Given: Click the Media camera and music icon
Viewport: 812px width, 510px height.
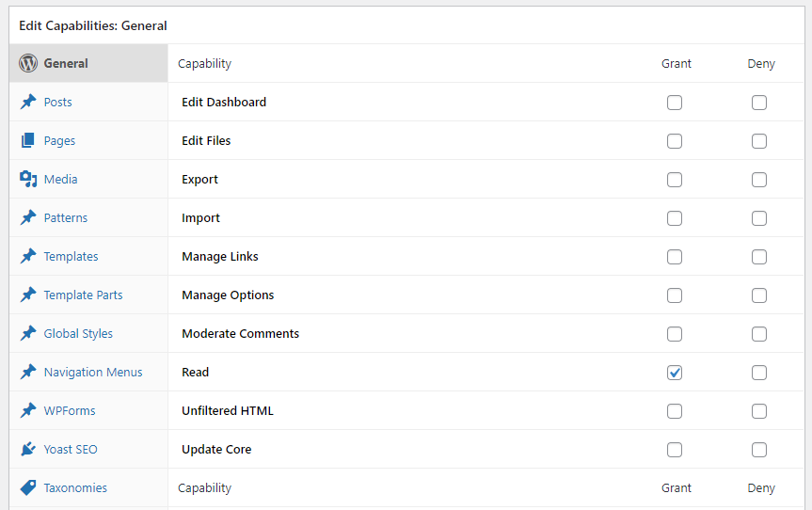Looking at the screenshot, I should tap(28, 179).
